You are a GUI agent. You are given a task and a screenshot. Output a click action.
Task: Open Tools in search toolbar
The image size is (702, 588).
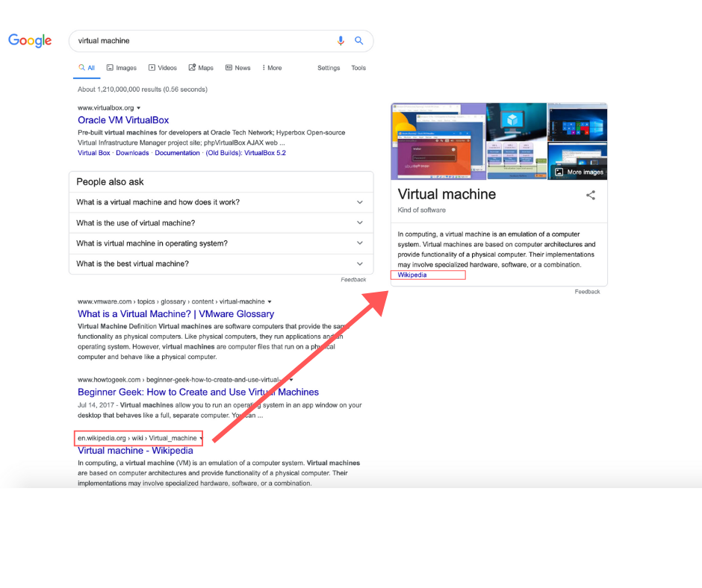(358, 68)
